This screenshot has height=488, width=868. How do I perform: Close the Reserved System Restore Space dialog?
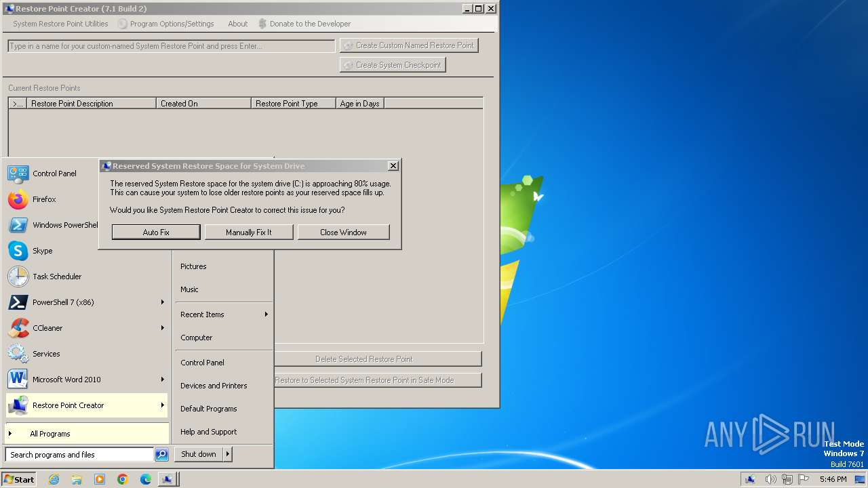[x=393, y=166]
